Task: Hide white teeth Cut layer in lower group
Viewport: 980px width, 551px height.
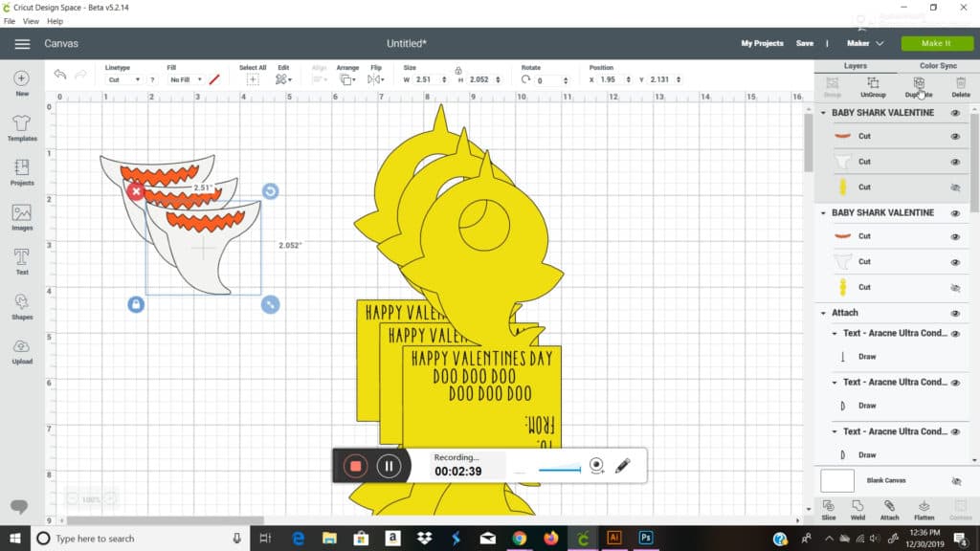Action: point(955,262)
